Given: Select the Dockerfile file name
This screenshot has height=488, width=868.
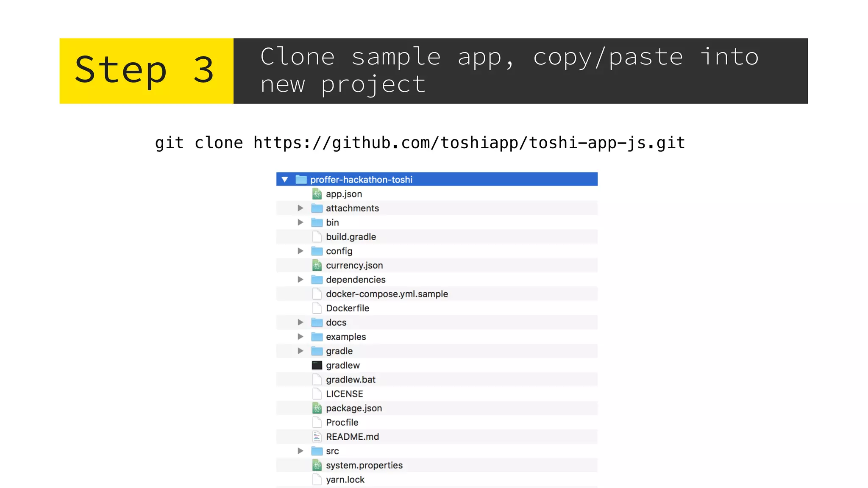Looking at the screenshot, I should (348, 308).
